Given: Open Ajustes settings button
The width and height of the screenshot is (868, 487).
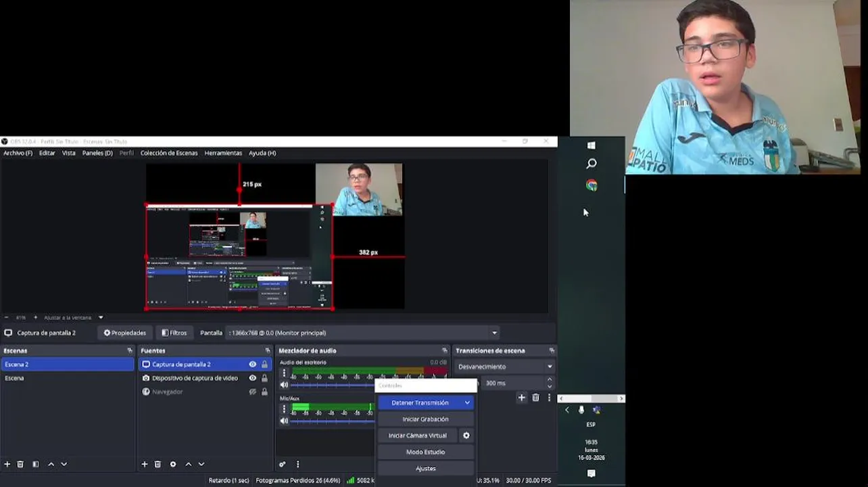Looking at the screenshot, I should pyautogui.click(x=426, y=468).
